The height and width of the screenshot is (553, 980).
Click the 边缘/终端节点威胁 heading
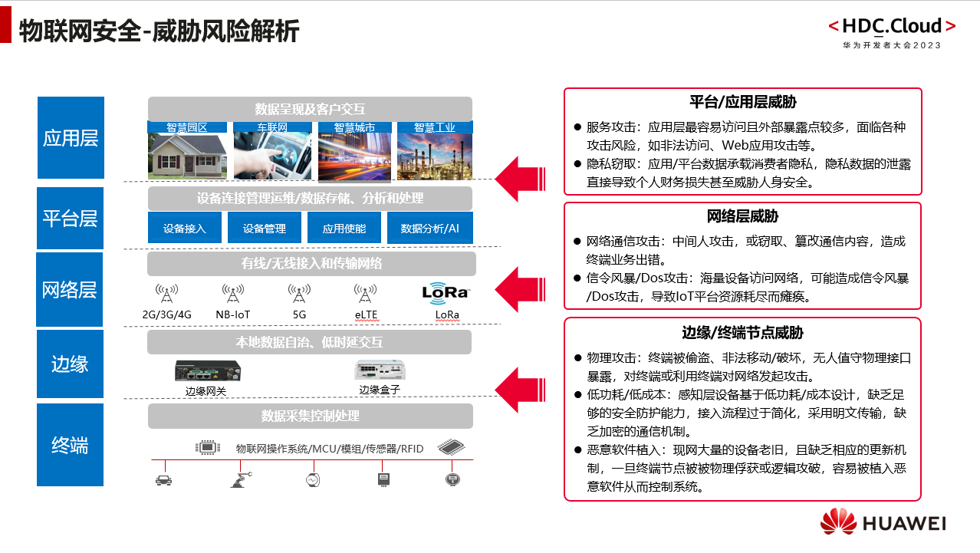tap(742, 333)
